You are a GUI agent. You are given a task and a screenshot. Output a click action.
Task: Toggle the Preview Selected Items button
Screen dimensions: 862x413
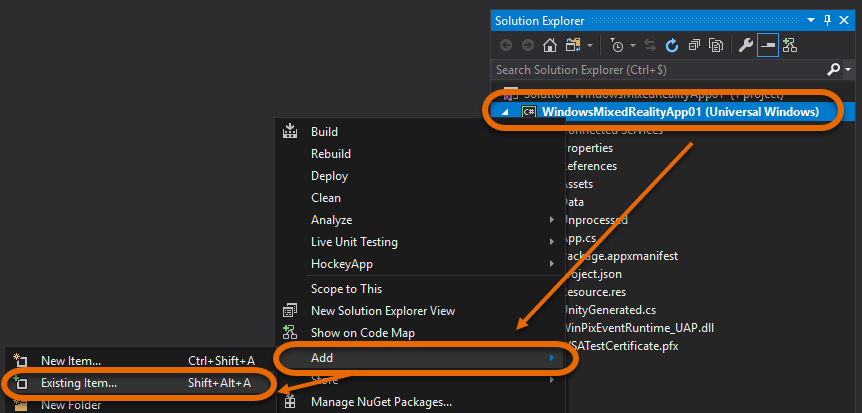pyautogui.click(x=768, y=45)
